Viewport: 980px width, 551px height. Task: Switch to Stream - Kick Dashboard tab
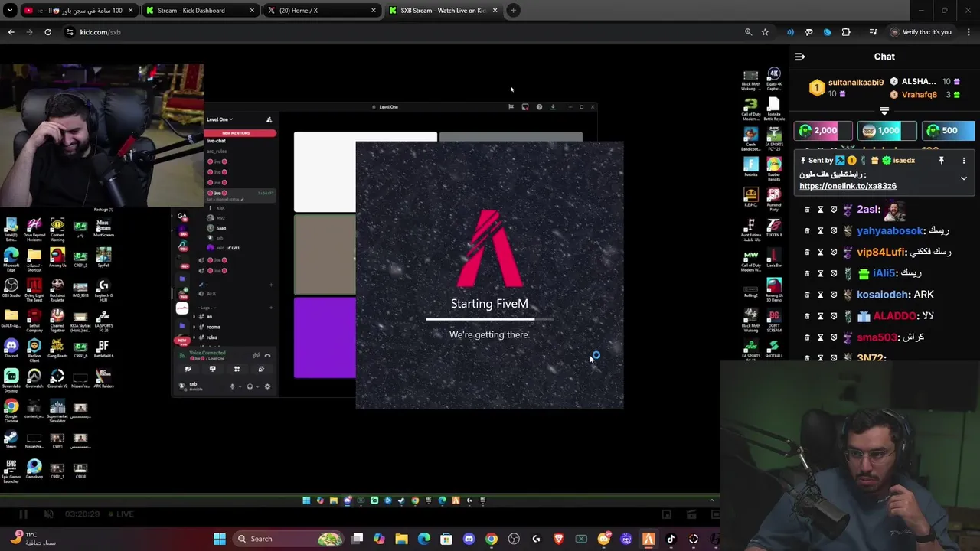tap(201, 11)
